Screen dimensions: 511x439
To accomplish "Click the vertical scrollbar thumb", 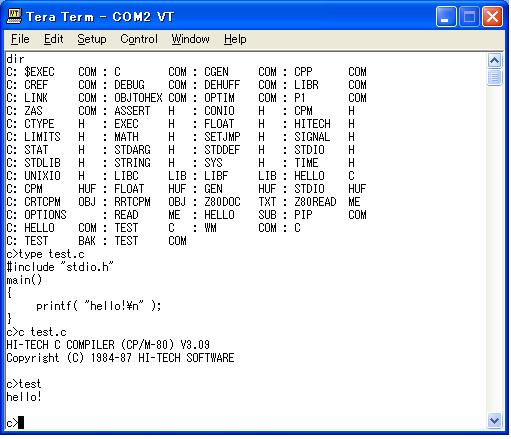I will [x=494, y=77].
